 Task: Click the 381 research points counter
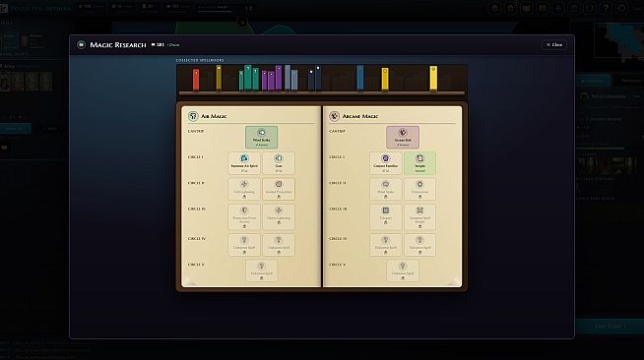tap(158, 44)
